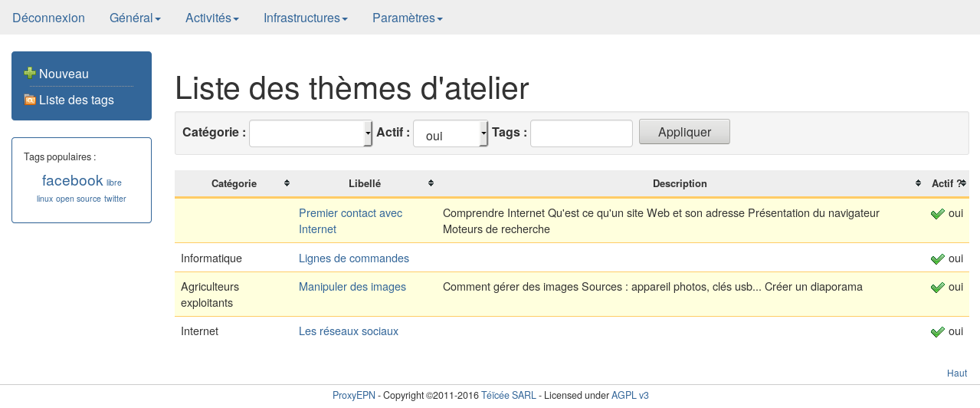Image resolution: width=980 pixels, height=408 pixels.
Task: Click the Liste des tags folder icon
Action: pyautogui.click(x=30, y=100)
